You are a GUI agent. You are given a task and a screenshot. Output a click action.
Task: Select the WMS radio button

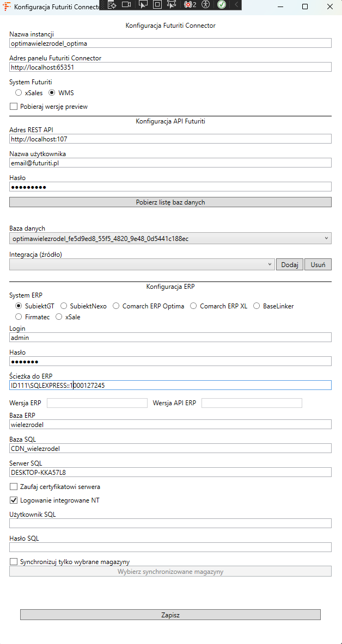pos(61,93)
